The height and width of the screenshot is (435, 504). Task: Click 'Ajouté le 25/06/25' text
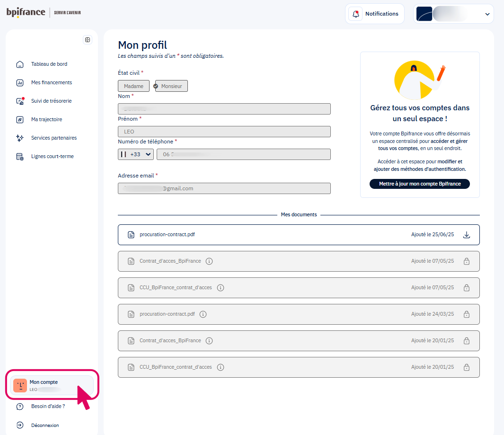433,235
